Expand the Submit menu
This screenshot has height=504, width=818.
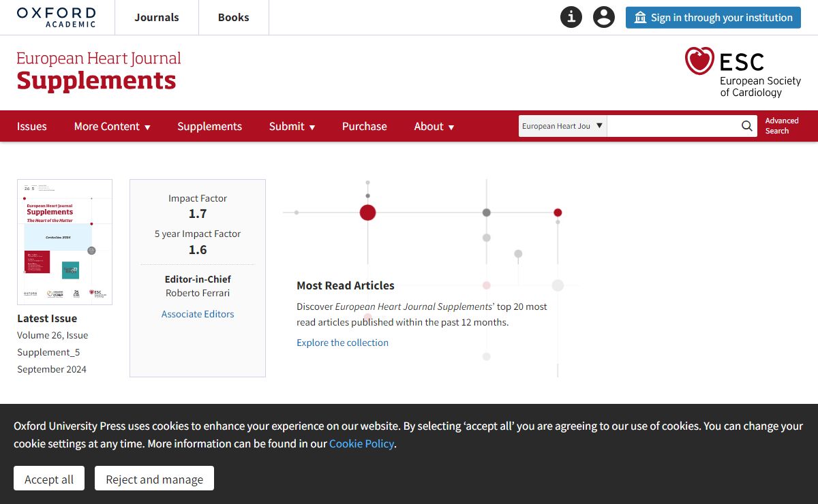[292, 126]
